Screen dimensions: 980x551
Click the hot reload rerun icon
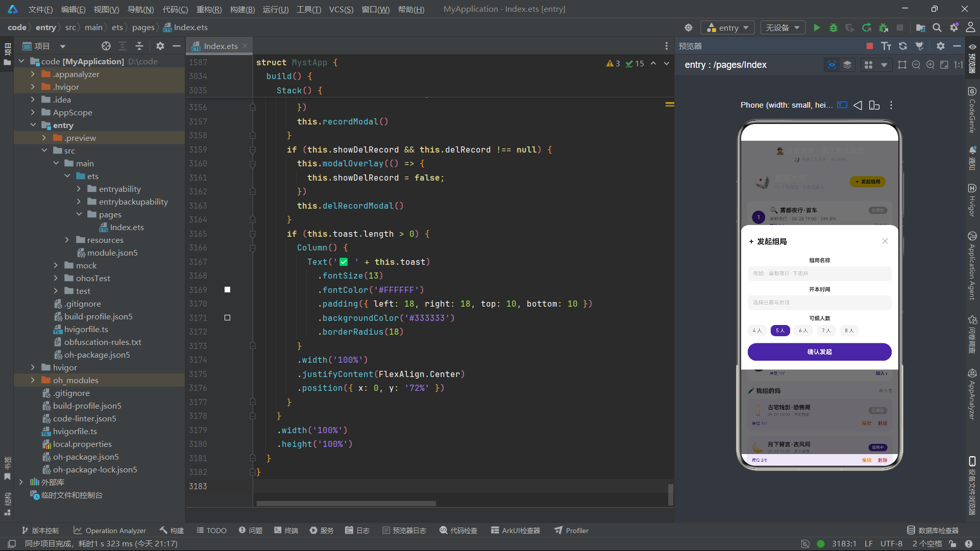867,28
